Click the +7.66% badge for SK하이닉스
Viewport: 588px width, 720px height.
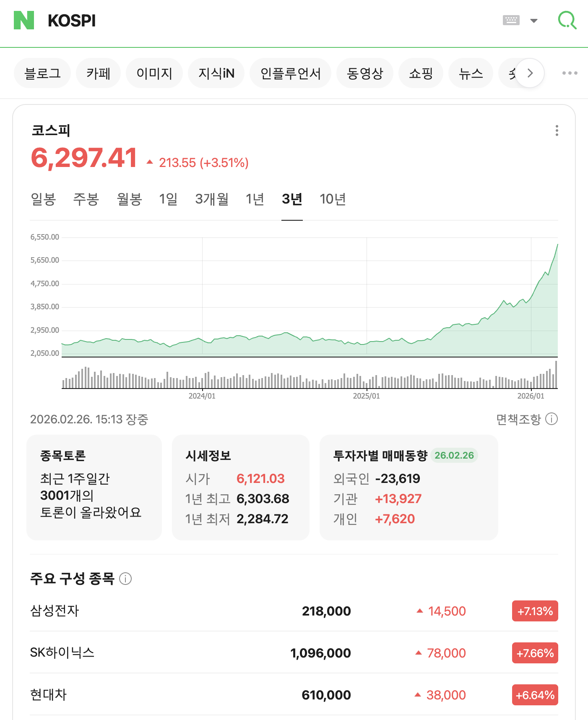pos(535,653)
